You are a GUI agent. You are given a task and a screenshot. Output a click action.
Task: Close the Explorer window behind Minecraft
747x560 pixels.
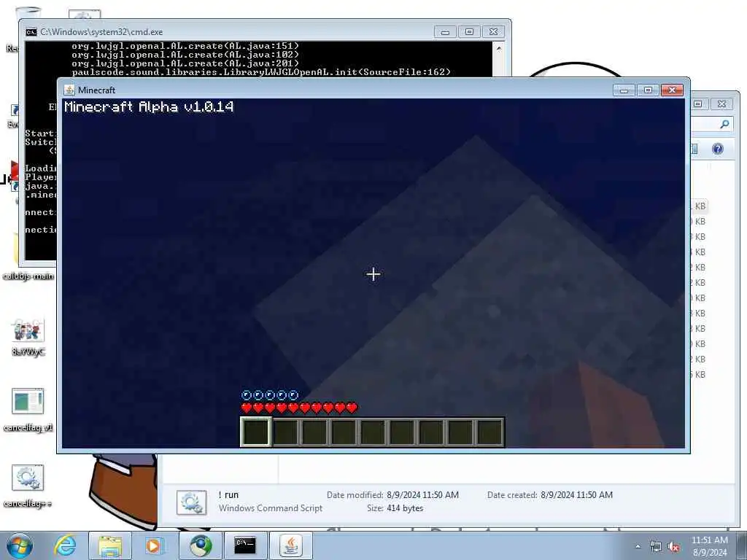click(x=721, y=104)
